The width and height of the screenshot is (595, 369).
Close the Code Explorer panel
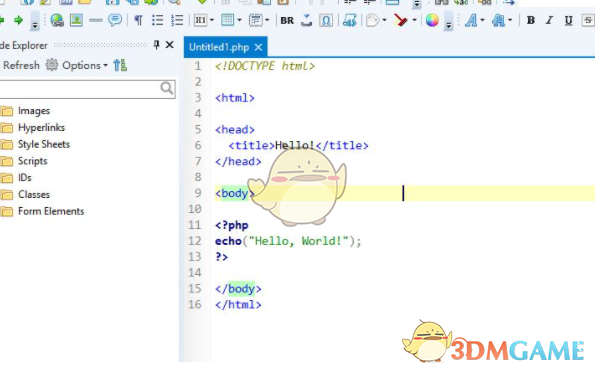pos(170,45)
